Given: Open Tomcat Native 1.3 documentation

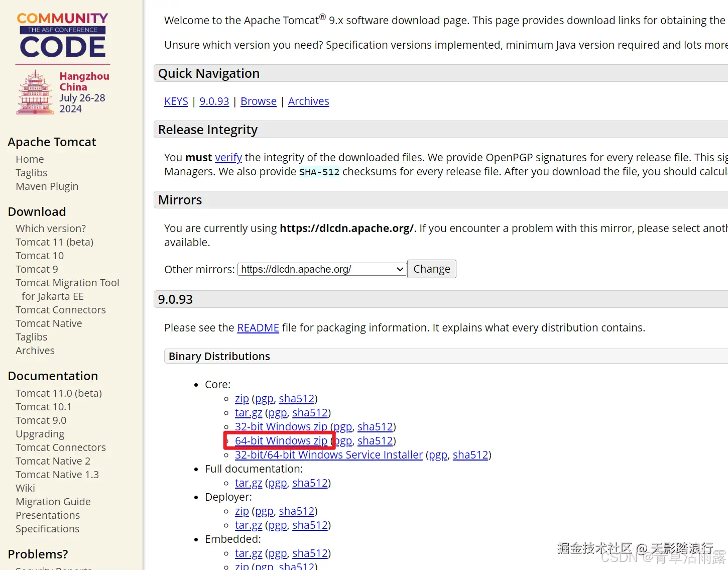Looking at the screenshot, I should click(57, 475).
